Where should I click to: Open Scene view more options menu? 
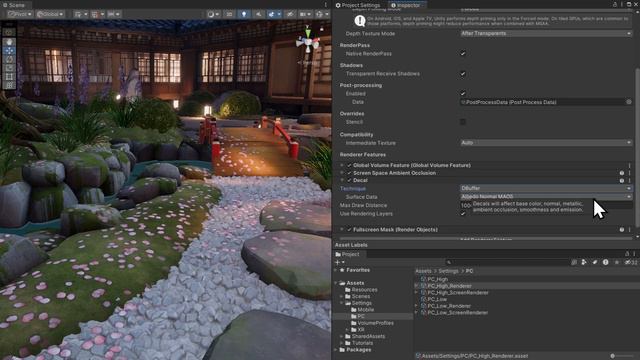[x=325, y=5]
